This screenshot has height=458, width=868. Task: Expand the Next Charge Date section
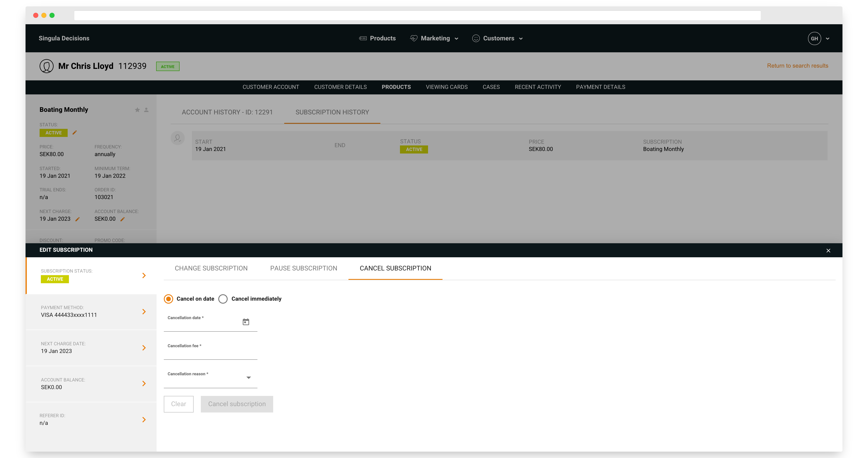click(x=144, y=348)
